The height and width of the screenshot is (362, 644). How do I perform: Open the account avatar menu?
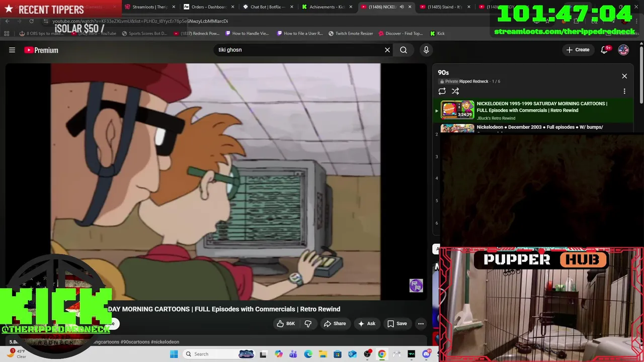click(623, 50)
